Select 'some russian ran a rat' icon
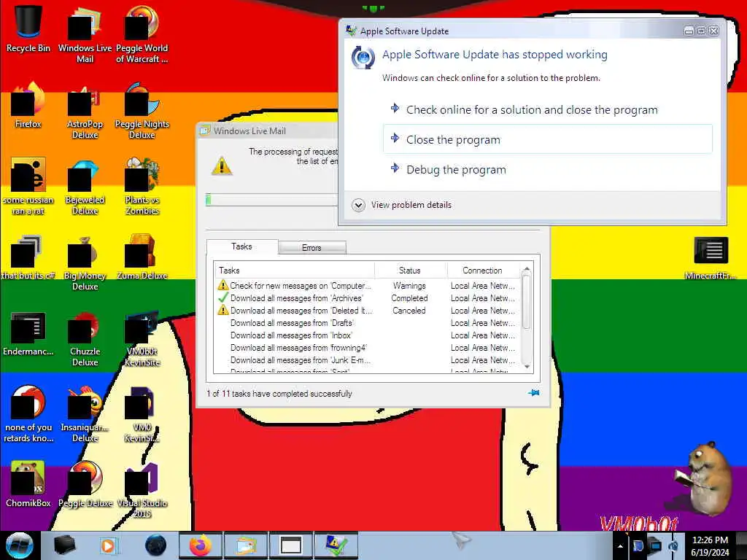The image size is (747, 560). tap(28, 186)
